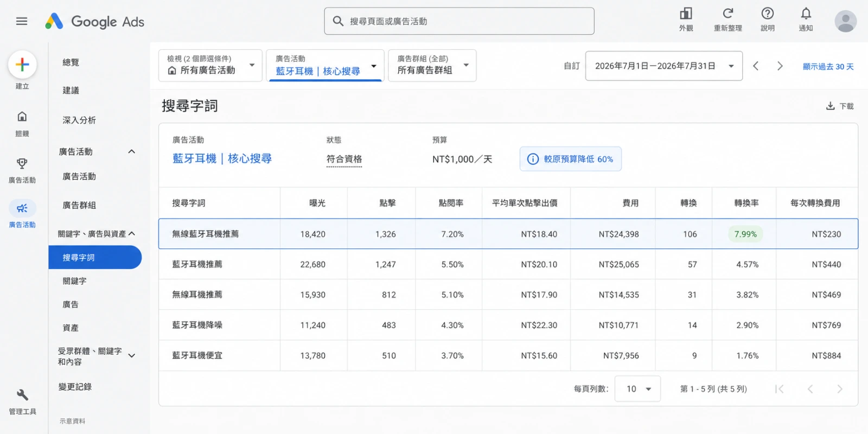Screen dimensions: 868x434
Task: Open 變更記錄 in the side menu
Action: pos(75,387)
